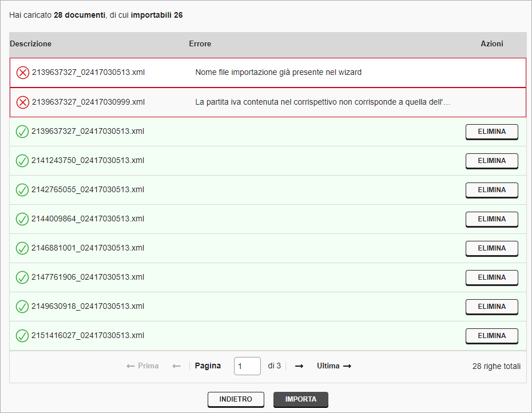Image resolution: width=532 pixels, height=413 pixels.
Task: Click red error icon for 2139637327_02417030513.xml
Action: [23, 73]
